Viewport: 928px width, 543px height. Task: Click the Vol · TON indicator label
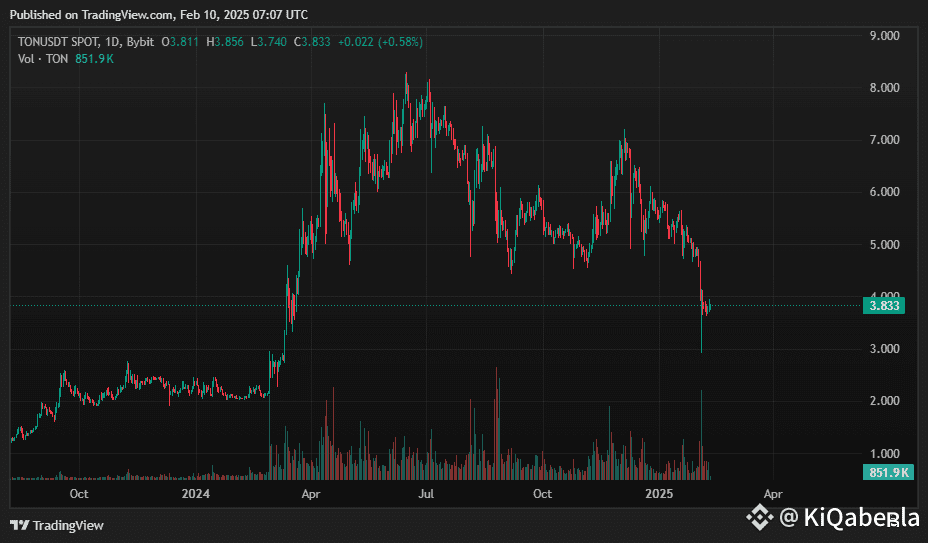click(x=43, y=59)
